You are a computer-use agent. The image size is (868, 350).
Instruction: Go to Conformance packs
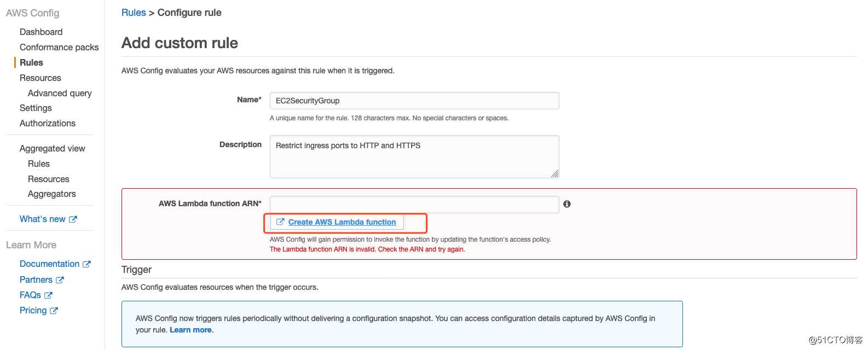click(x=59, y=47)
